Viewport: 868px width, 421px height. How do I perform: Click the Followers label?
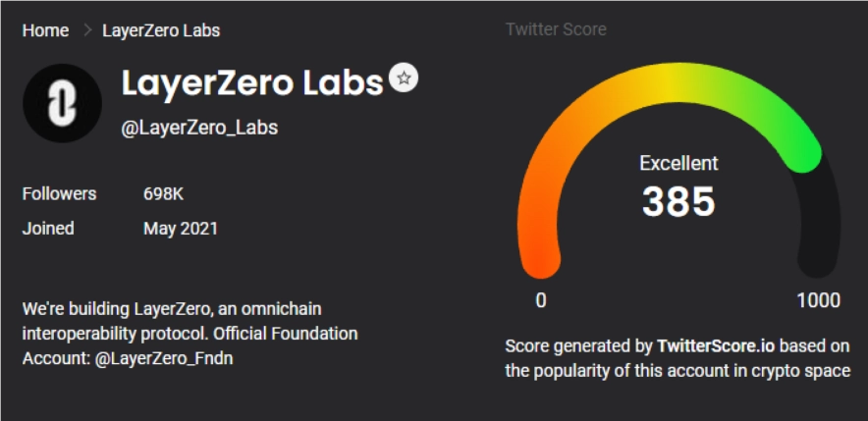[x=59, y=193]
